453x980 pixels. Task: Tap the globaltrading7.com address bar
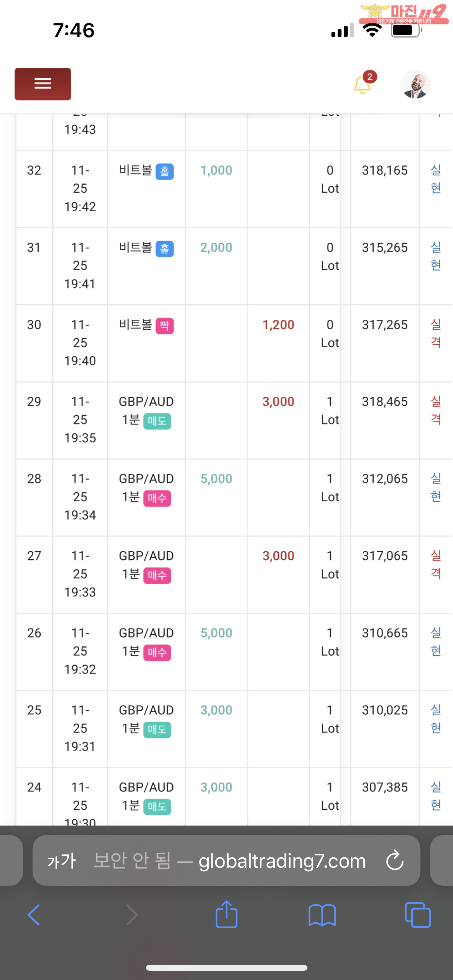pyautogui.click(x=226, y=860)
